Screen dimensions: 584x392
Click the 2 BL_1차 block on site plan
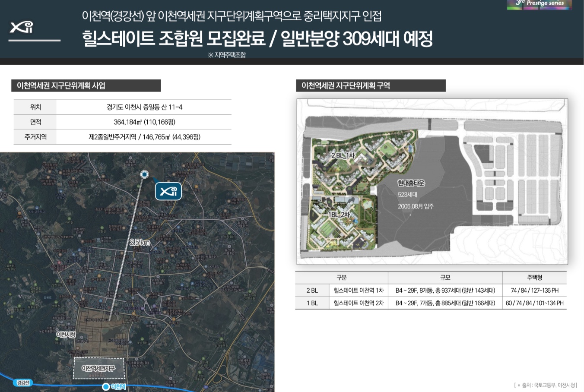[x=343, y=155]
